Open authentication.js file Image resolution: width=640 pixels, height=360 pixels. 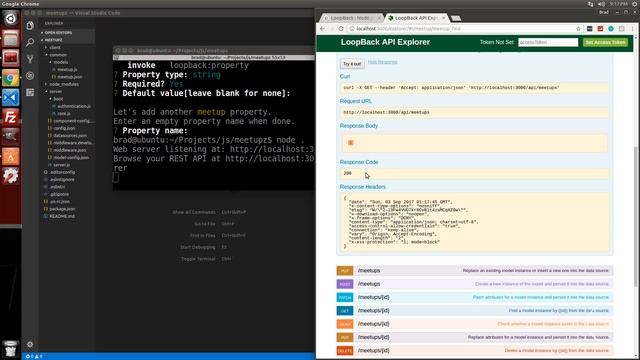tap(74, 106)
